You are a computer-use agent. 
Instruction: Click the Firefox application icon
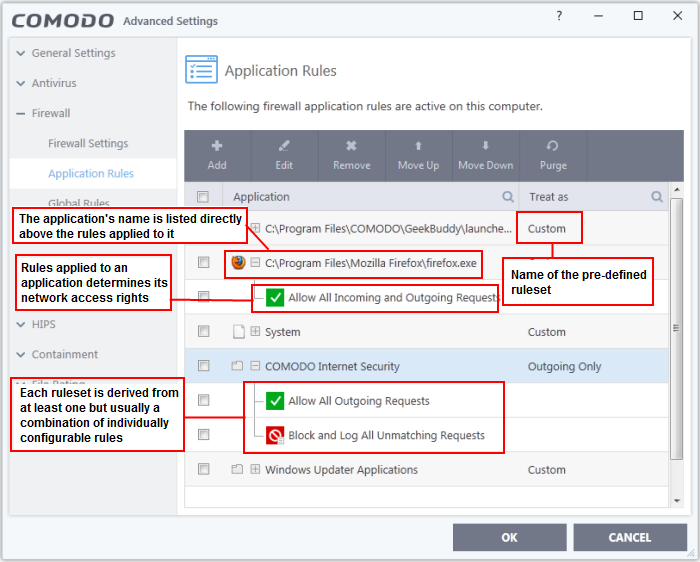pyautogui.click(x=238, y=262)
